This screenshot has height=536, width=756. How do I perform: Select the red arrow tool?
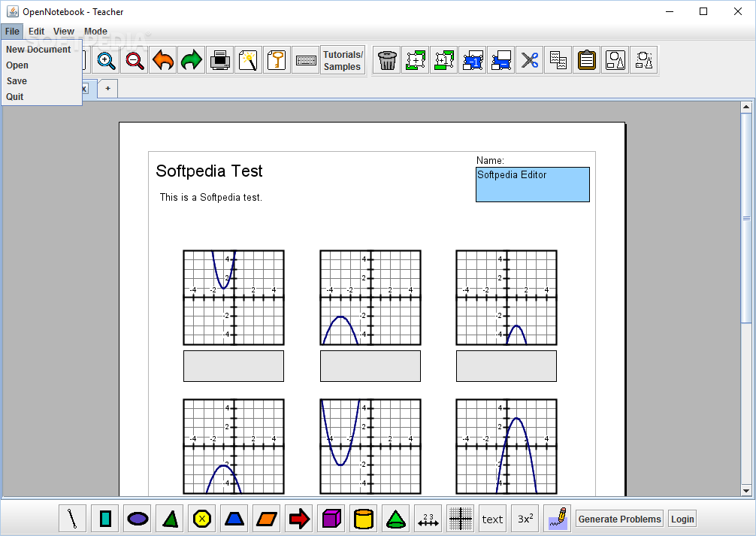[299, 519]
